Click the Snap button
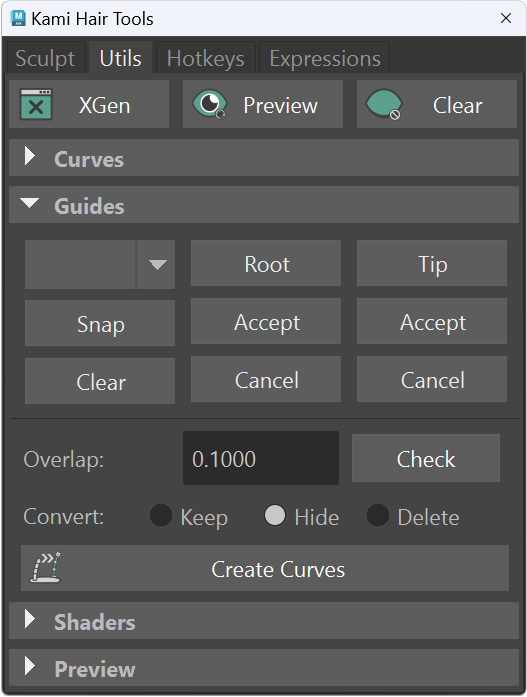Image resolution: width=527 pixels, height=697 pixels. click(100, 323)
